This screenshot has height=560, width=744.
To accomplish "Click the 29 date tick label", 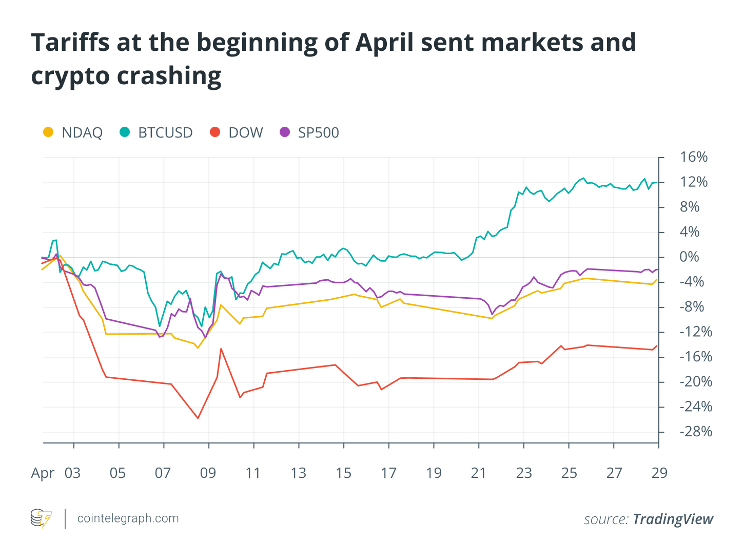I will 659,473.
